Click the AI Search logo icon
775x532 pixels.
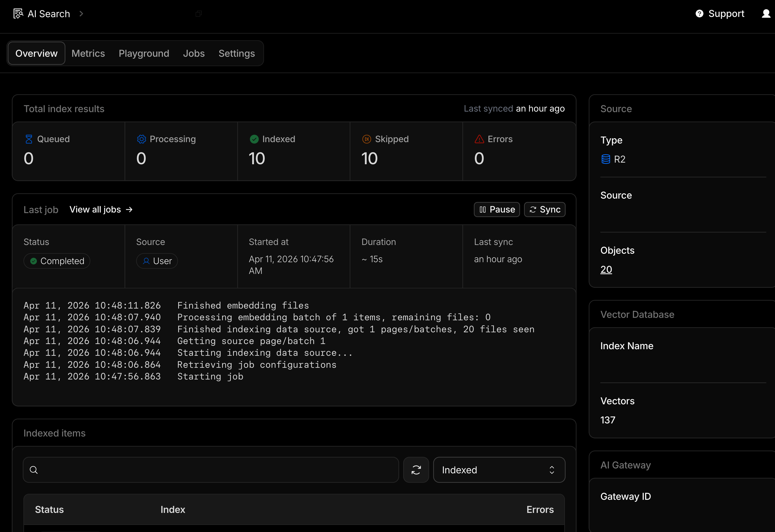pyautogui.click(x=18, y=14)
